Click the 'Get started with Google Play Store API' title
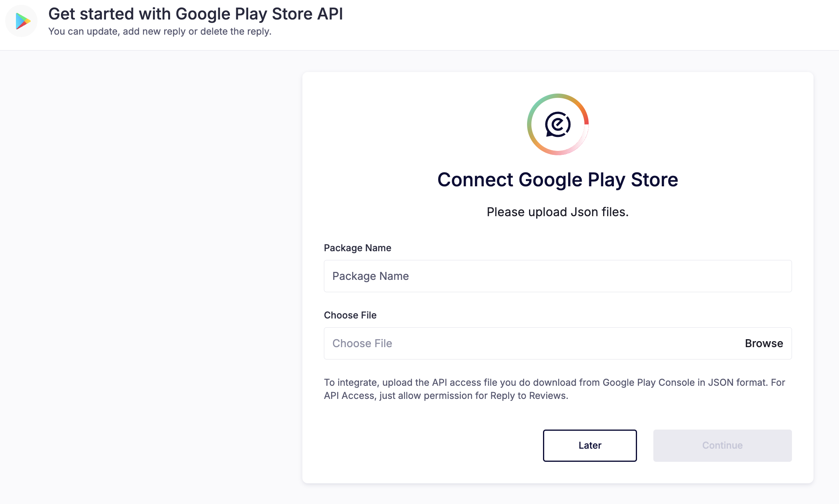The image size is (839, 504). 195,14
